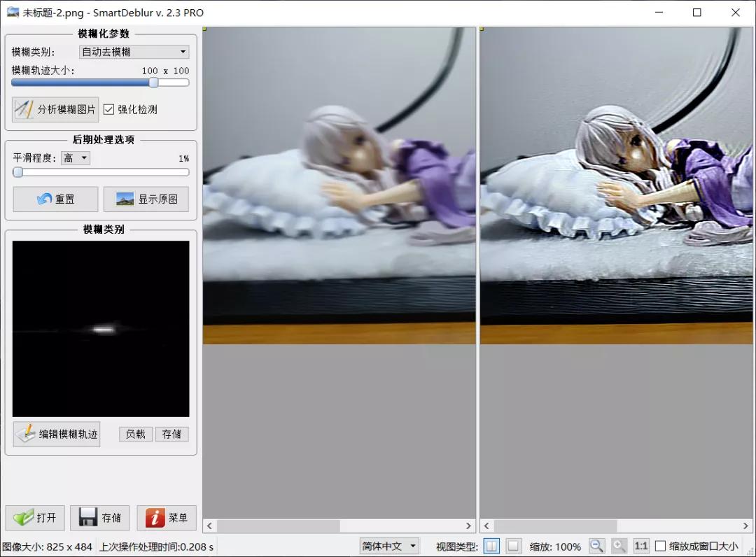Click the 编辑模糊轨迹 edit kernel button
Viewport: 756px width, 557px height.
pyautogui.click(x=57, y=434)
